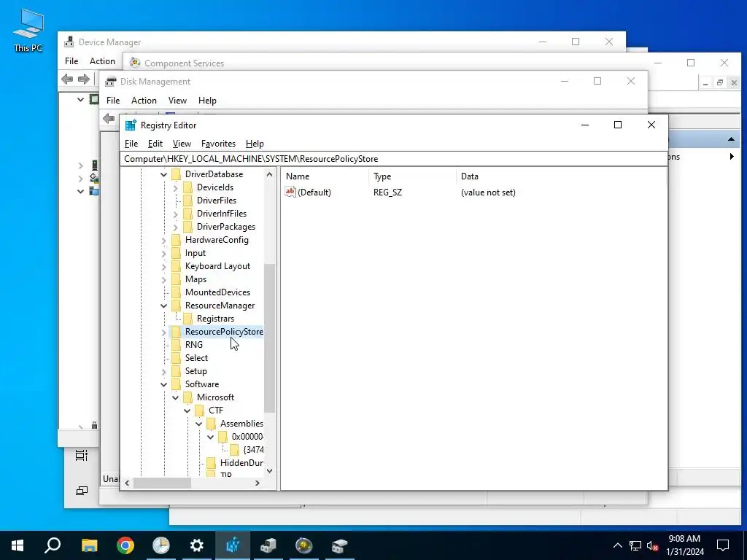Select the DriverFiles folder icon

click(187, 201)
